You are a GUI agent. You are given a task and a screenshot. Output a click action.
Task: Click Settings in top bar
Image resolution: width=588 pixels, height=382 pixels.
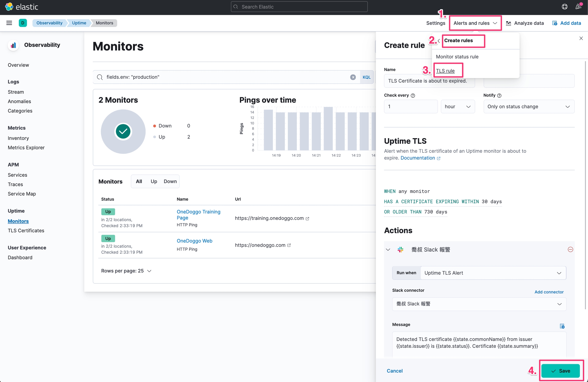[x=436, y=23]
